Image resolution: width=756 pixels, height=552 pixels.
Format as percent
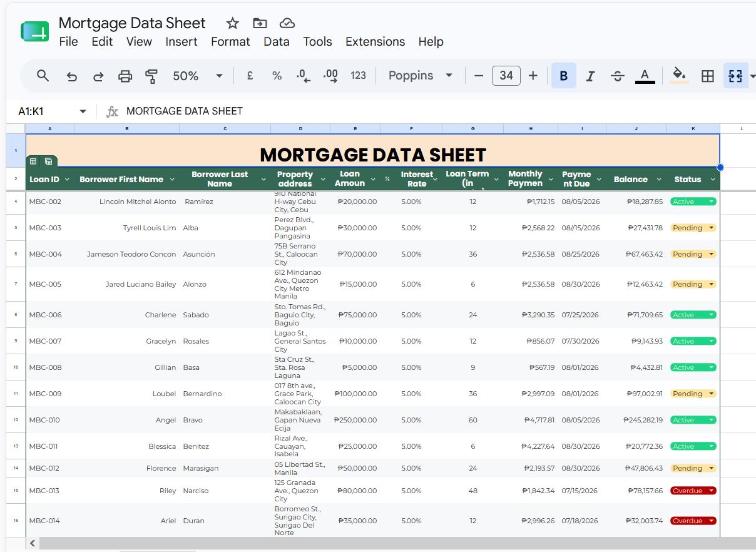[x=277, y=76]
